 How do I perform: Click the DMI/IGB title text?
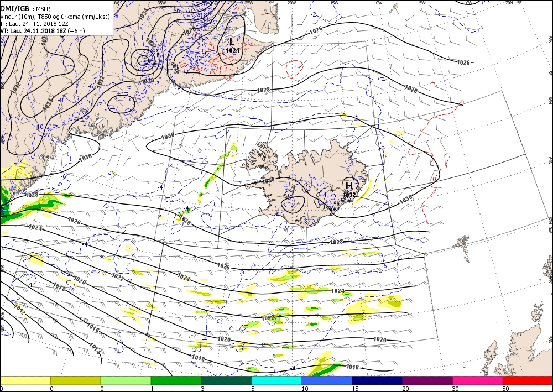click(14, 9)
